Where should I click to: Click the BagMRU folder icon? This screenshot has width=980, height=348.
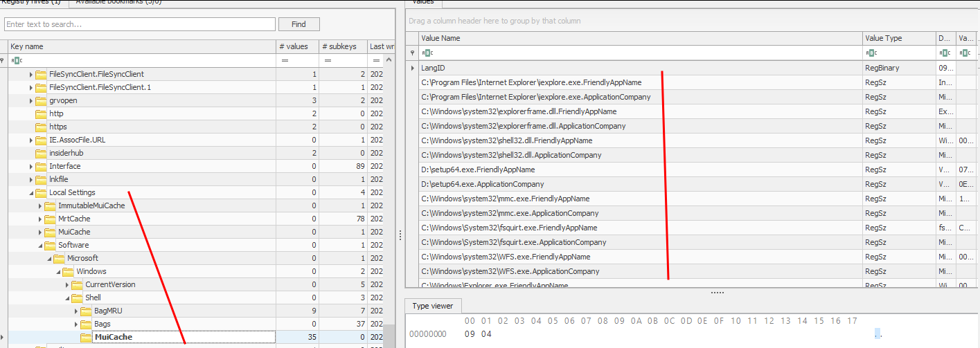point(86,311)
